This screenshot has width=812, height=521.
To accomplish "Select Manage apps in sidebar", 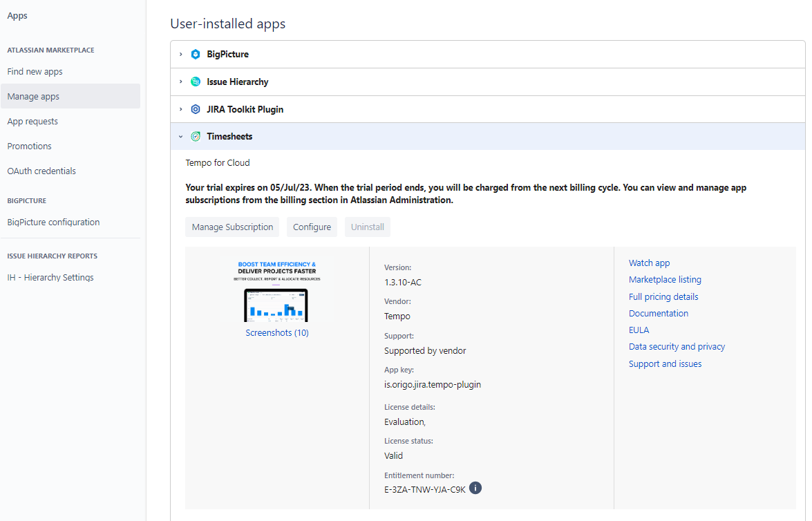I will click(x=70, y=96).
